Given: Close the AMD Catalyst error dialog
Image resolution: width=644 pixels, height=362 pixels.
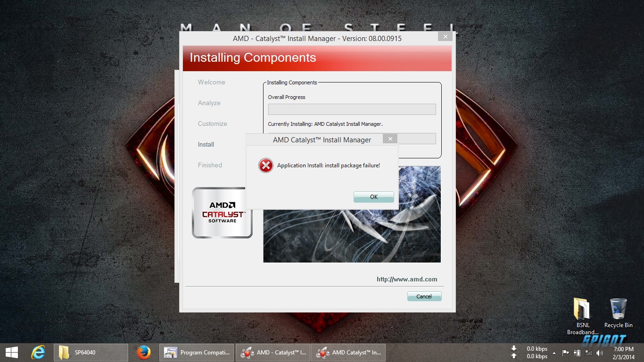Looking at the screenshot, I should point(390,139).
